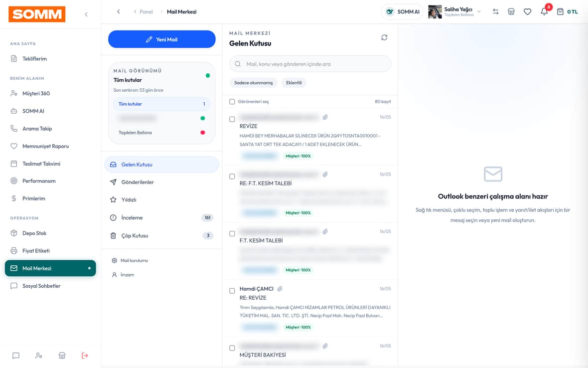The width and height of the screenshot is (588, 368).
Task: Click the Yeni Mail button
Action: (161, 39)
